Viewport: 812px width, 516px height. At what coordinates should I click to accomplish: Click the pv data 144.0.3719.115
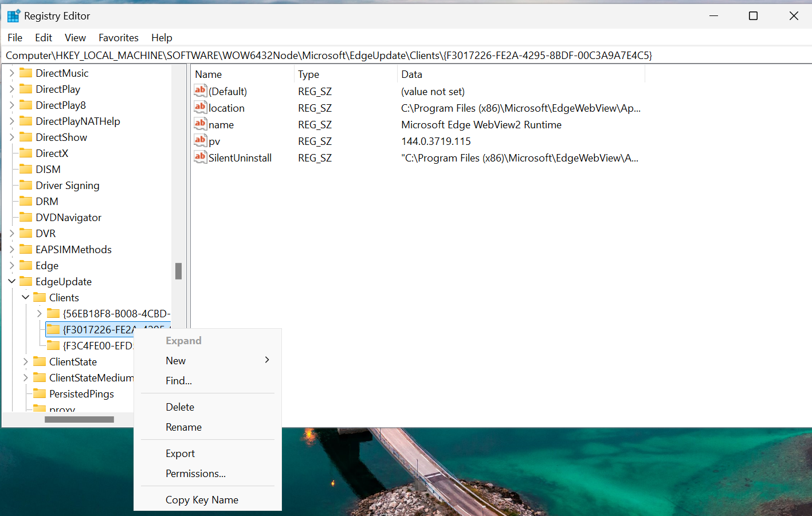(x=436, y=141)
